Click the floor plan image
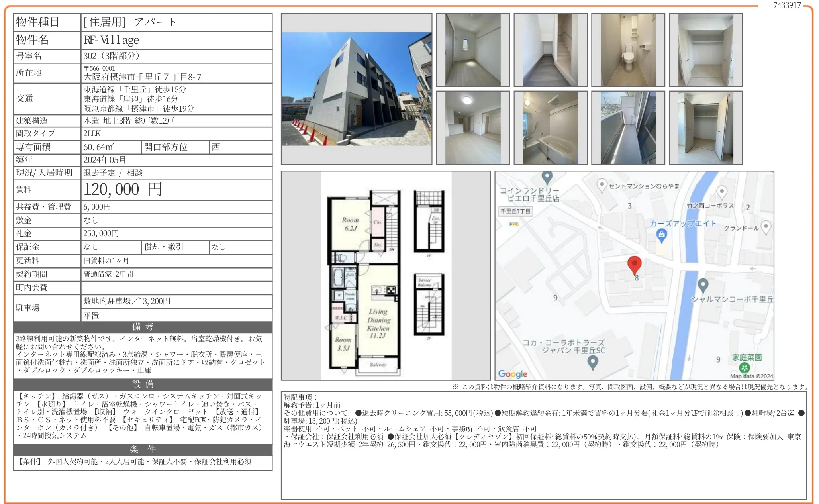The height and width of the screenshot is (504, 819). 386,275
